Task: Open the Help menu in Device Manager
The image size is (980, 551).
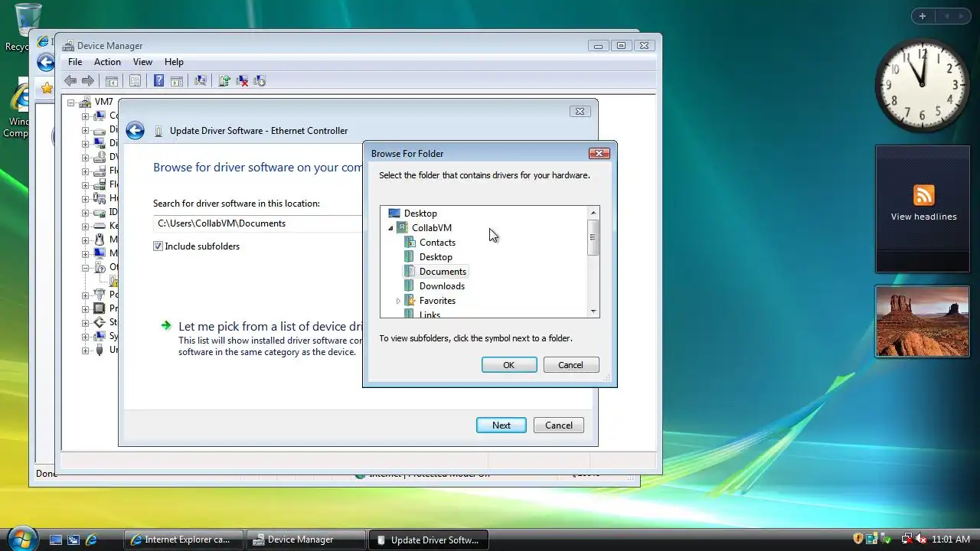Action: click(174, 62)
